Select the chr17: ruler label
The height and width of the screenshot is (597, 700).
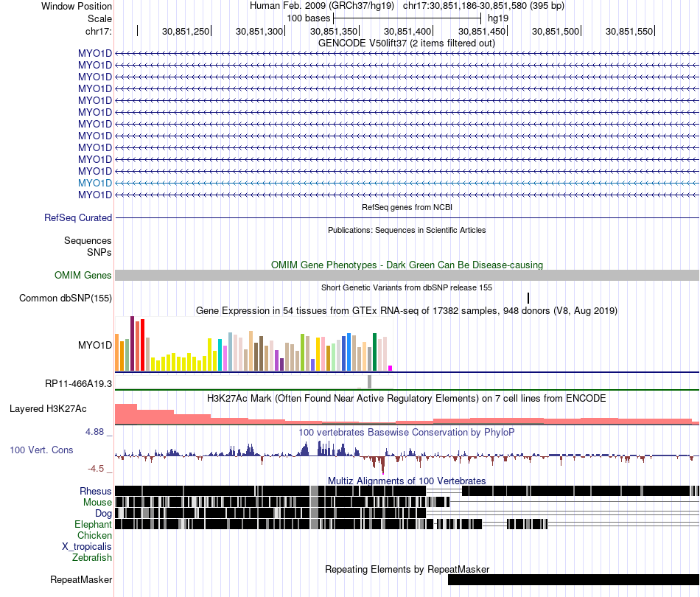tap(99, 31)
